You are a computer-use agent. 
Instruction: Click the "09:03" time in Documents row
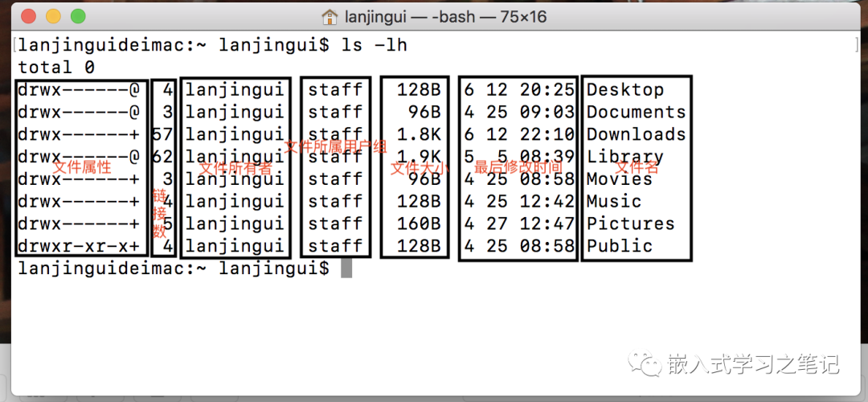click(x=547, y=112)
